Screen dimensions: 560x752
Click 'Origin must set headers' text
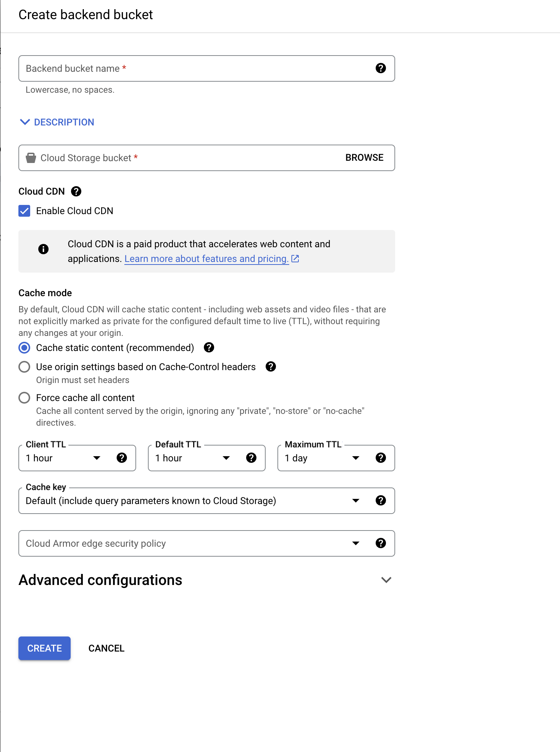tap(83, 380)
